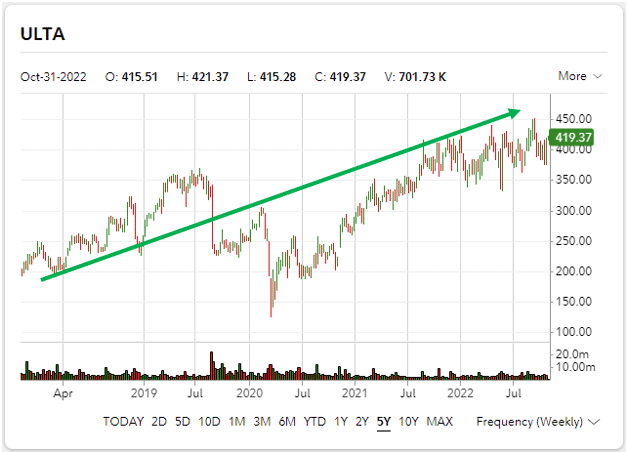This screenshot has width=627, height=452.
Task: Click the 2022 date axis label
Action: tap(460, 393)
